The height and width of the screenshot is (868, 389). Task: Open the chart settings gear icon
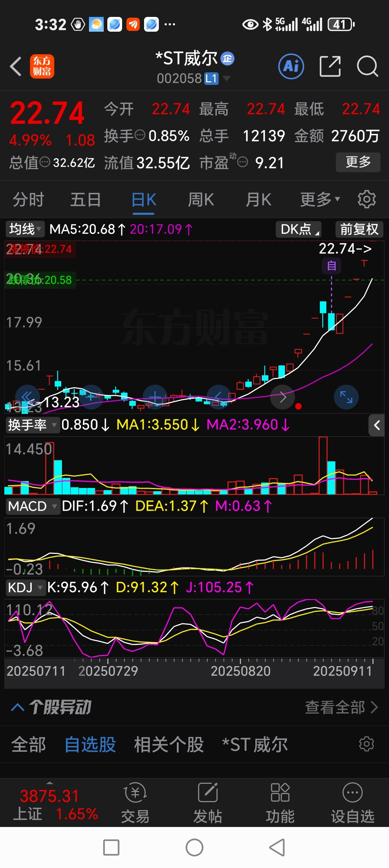click(x=367, y=199)
